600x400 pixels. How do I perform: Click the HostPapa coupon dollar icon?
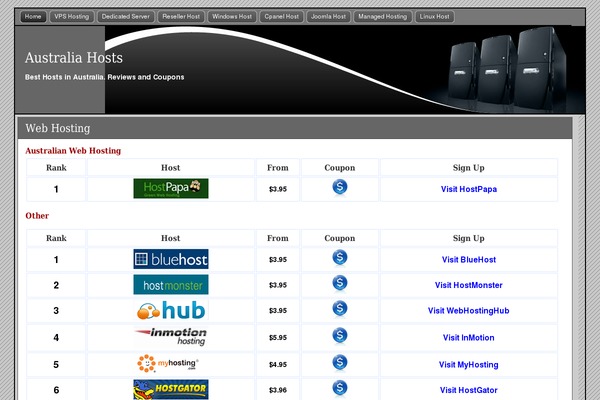(339, 187)
